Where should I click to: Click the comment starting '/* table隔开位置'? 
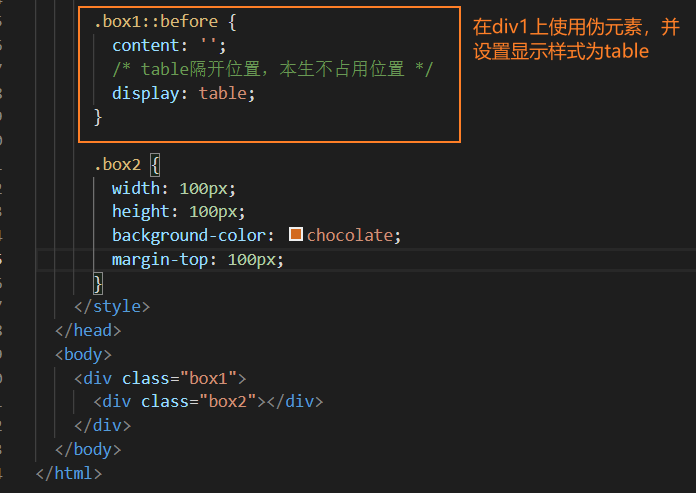273,69
